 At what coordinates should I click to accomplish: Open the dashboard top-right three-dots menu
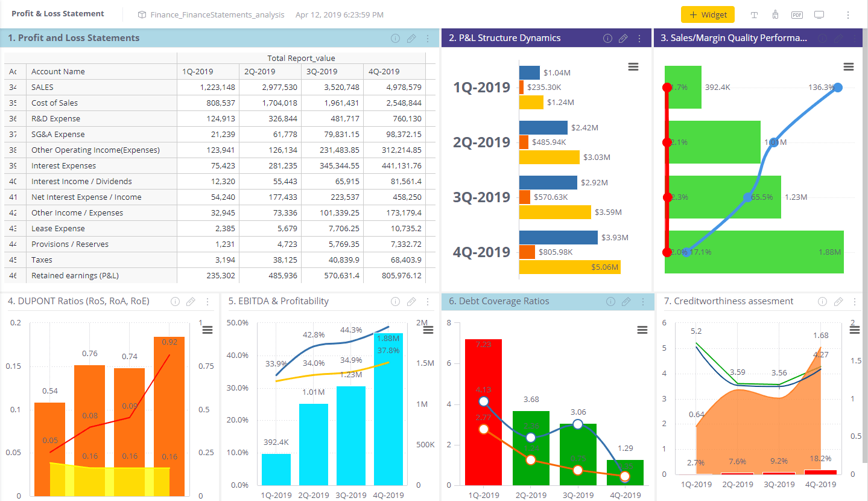pyautogui.click(x=847, y=14)
